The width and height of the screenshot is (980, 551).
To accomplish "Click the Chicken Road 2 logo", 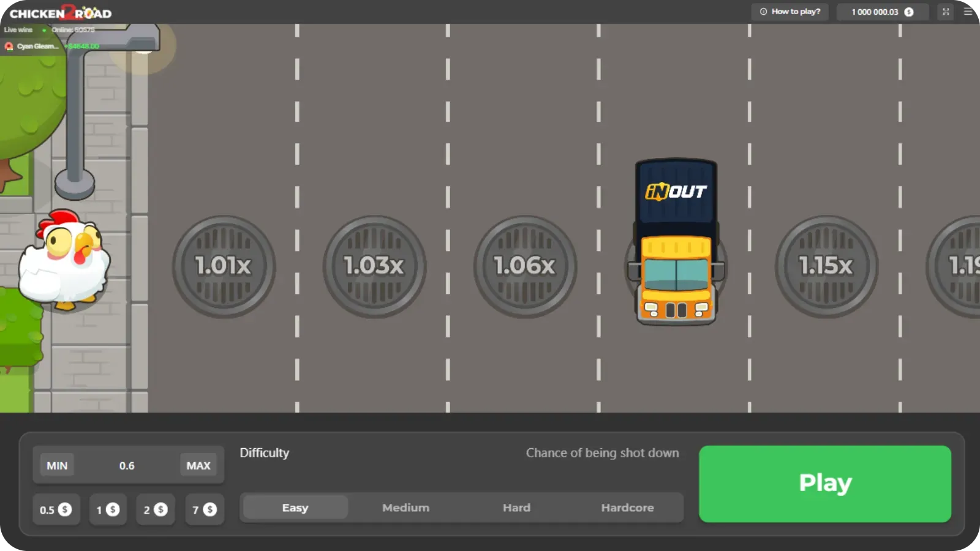I will click(61, 13).
